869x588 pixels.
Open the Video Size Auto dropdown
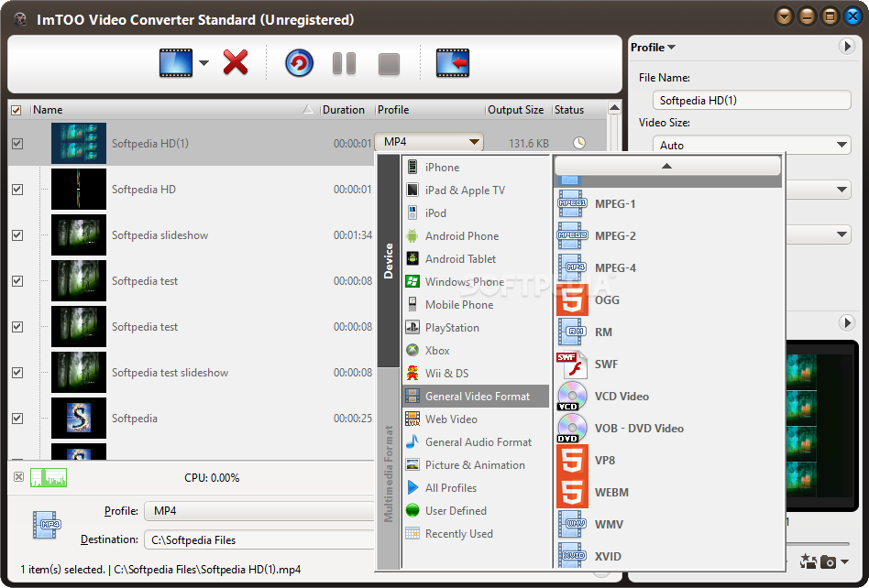tap(752, 145)
